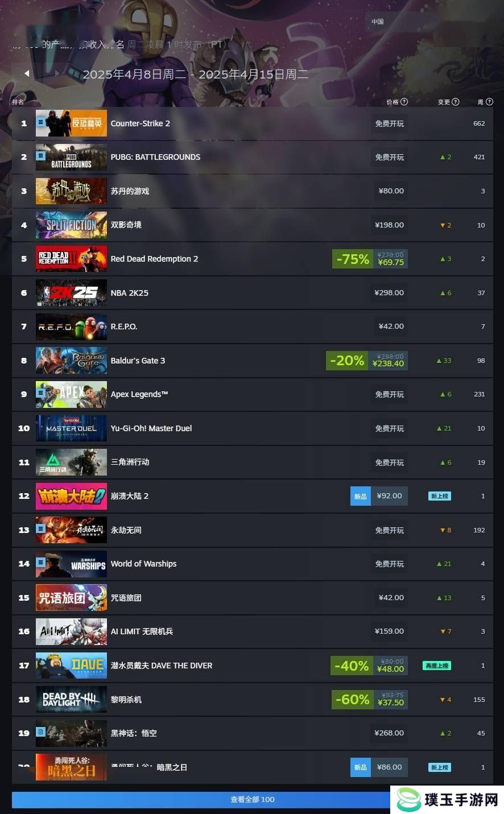This screenshot has height=814, width=504.
Task: Select the 苏丹的游戏 row title
Action: pos(130,191)
